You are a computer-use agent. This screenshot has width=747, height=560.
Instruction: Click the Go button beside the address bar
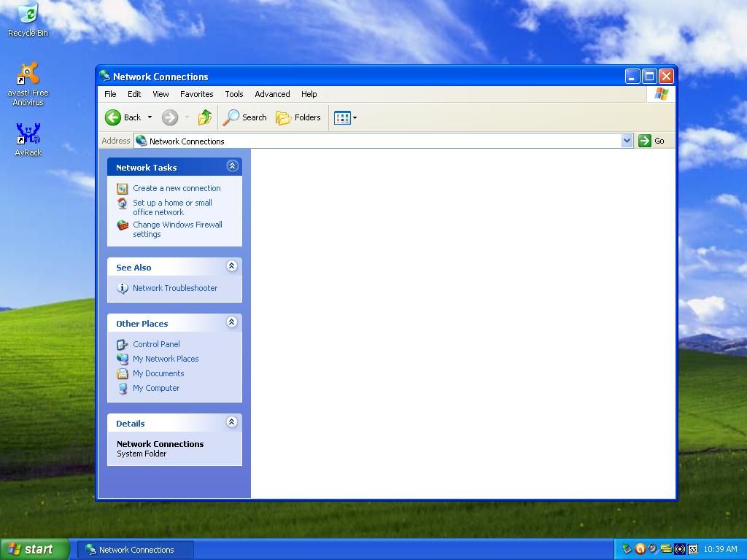pyautogui.click(x=651, y=141)
